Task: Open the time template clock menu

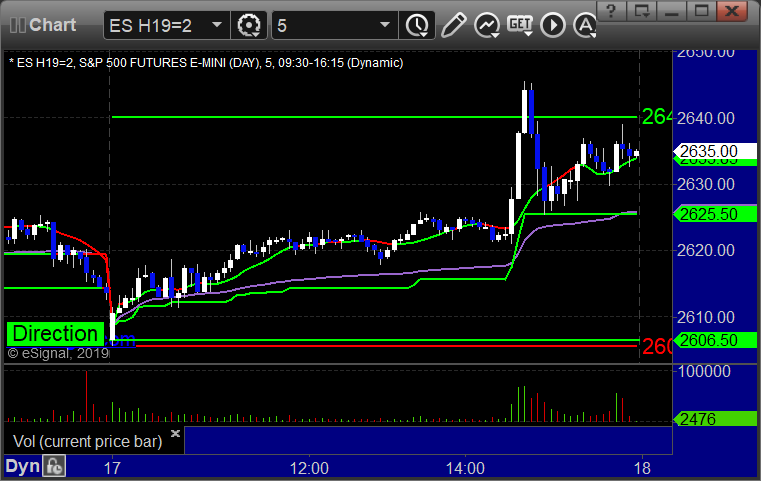Action: tap(417, 25)
